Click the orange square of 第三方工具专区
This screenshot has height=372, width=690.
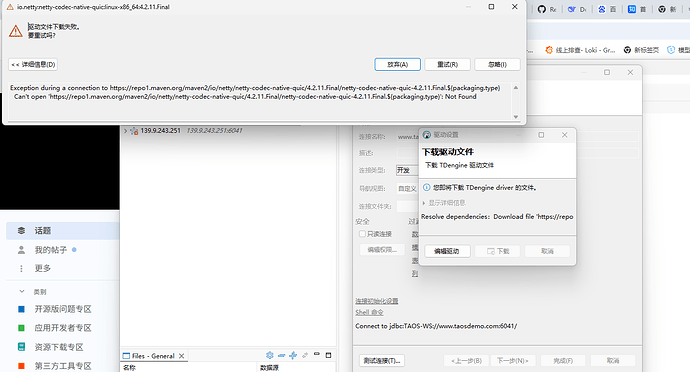click(21, 366)
